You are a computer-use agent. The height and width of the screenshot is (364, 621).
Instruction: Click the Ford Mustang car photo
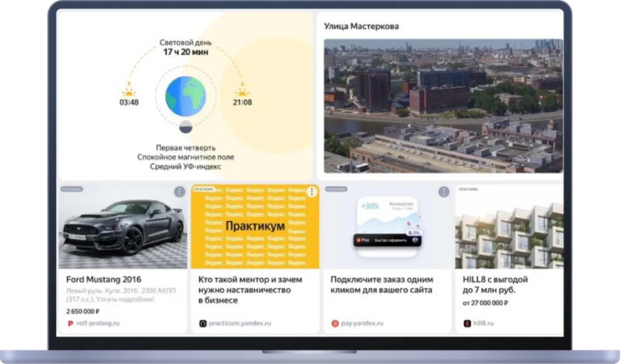click(x=123, y=227)
